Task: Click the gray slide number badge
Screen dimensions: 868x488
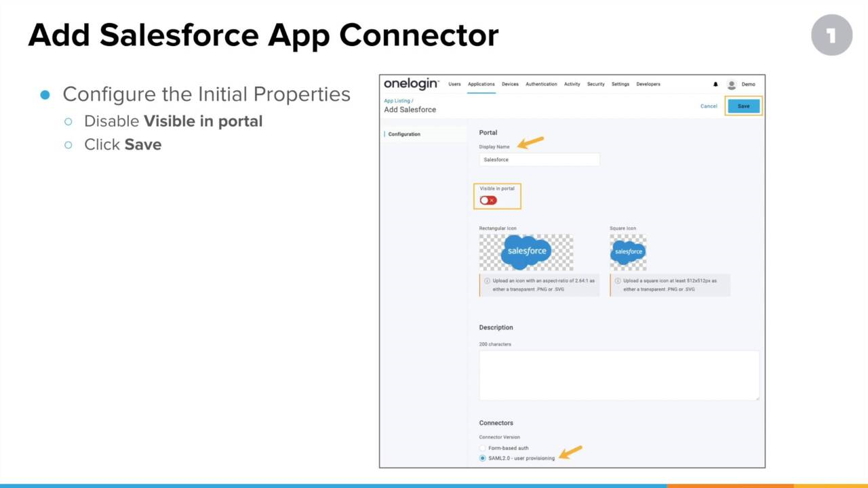Action: click(831, 35)
